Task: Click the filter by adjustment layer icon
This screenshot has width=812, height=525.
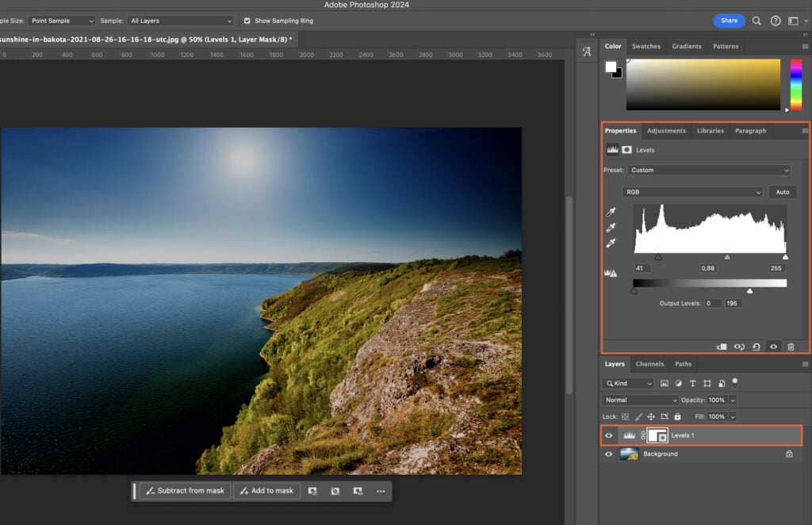Action: coord(679,383)
